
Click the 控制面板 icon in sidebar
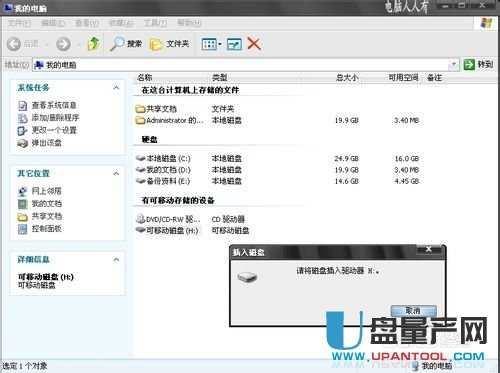pyautogui.click(x=22, y=229)
